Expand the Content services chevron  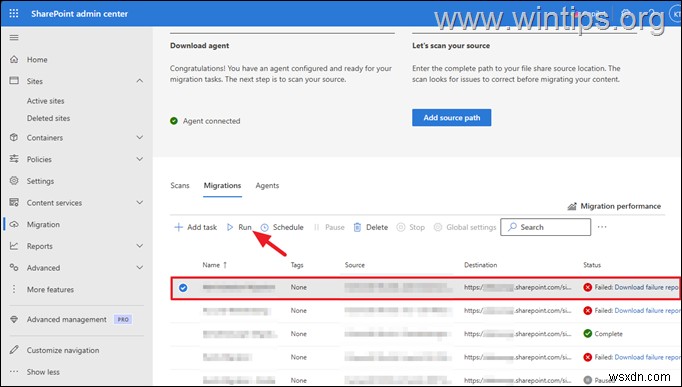click(140, 203)
